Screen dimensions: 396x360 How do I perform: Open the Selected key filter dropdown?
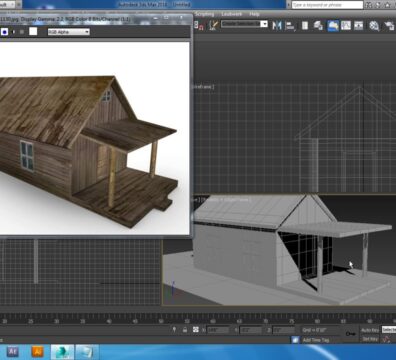pyautogui.click(x=389, y=330)
